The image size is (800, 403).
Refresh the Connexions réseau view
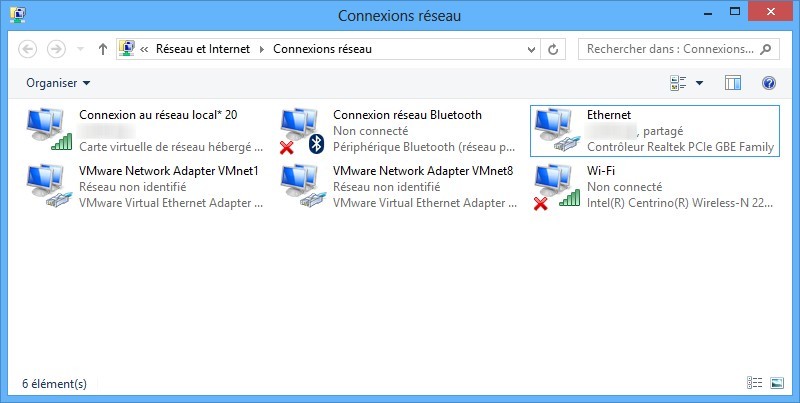point(553,49)
